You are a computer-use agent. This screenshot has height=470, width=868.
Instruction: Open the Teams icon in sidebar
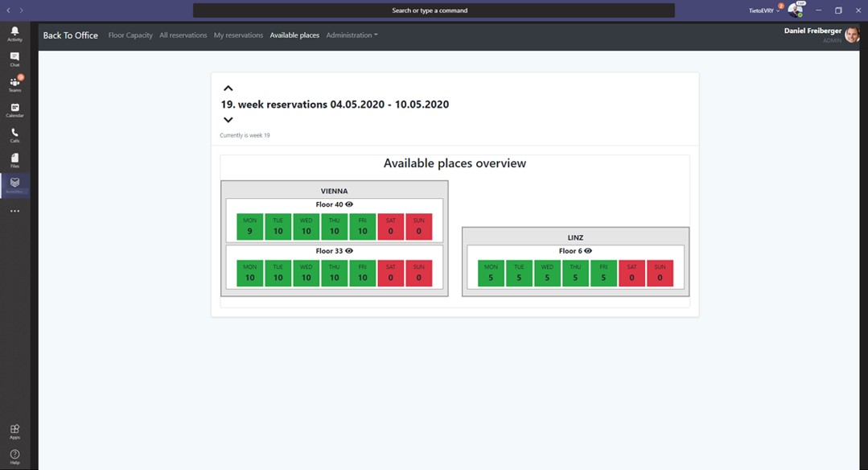tap(14, 84)
